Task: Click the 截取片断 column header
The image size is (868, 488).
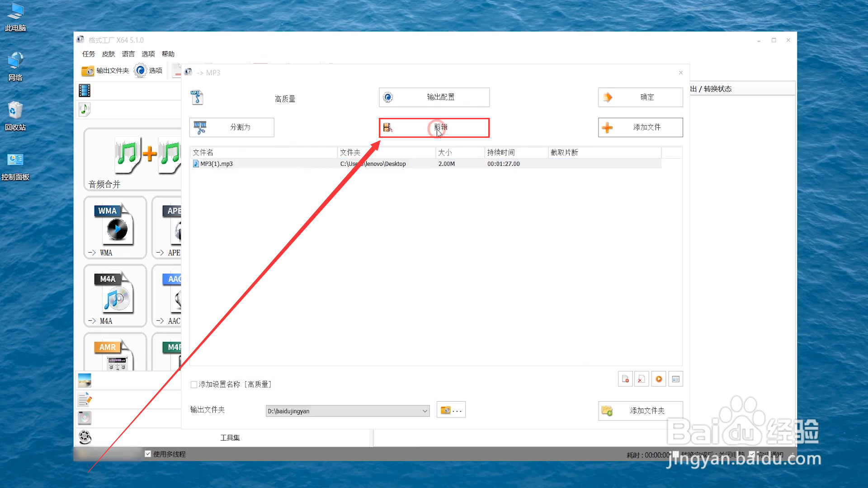Action: (x=605, y=152)
